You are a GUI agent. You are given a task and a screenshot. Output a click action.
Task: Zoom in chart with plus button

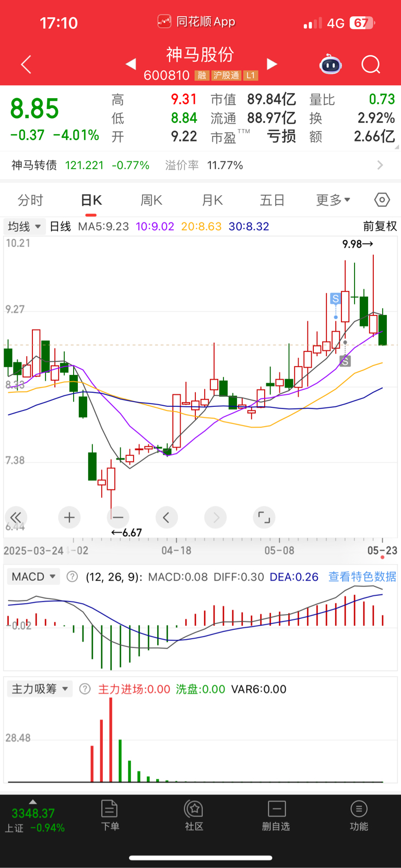(69, 518)
